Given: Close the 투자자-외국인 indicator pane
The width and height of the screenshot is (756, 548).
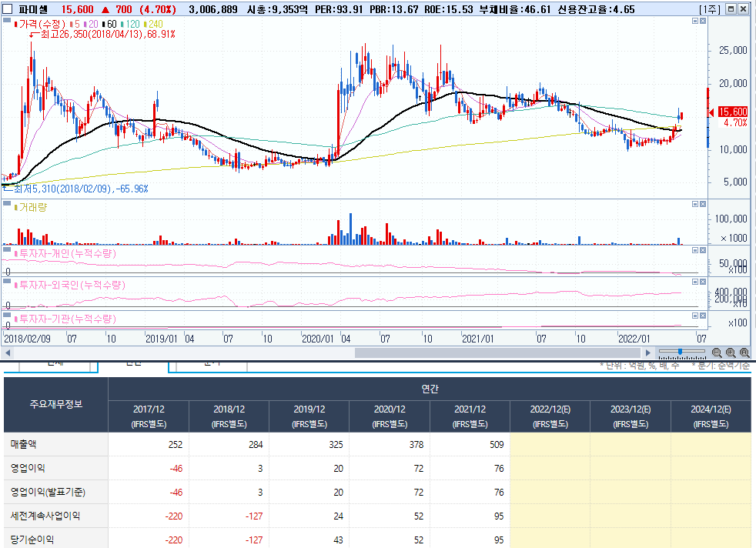Looking at the screenshot, I should pos(703,282).
